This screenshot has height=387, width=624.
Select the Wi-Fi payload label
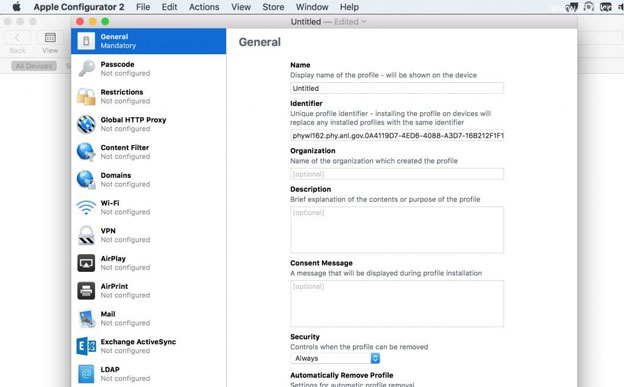tap(110, 203)
